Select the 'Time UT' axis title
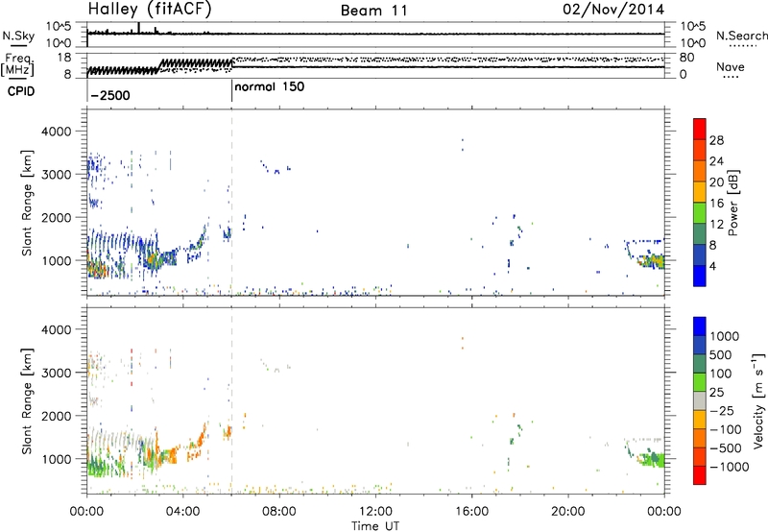The image size is (768, 532). pos(375,526)
